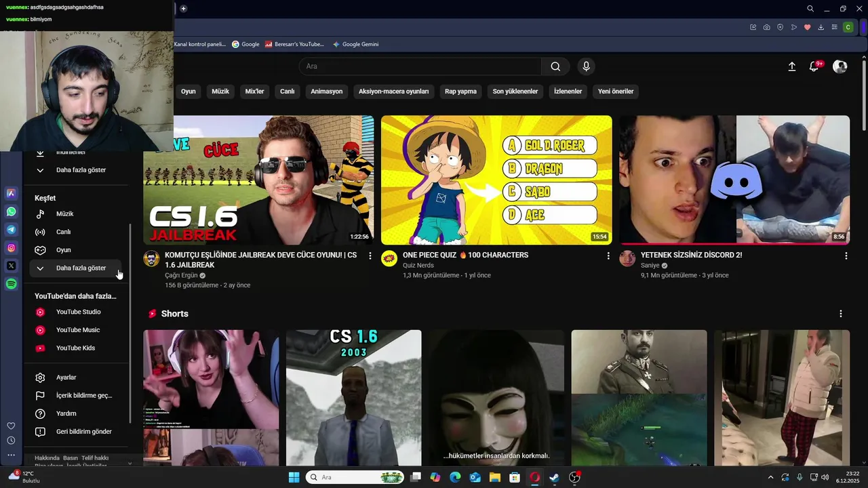Start voice search with microphone icon
This screenshot has height=488, width=868.
pos(586,66)
